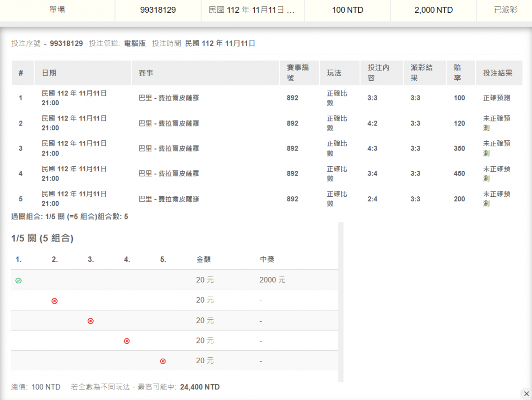Click ticket number 99318129 in the summary row
The image size is (532, 400).
pos(158,10)
